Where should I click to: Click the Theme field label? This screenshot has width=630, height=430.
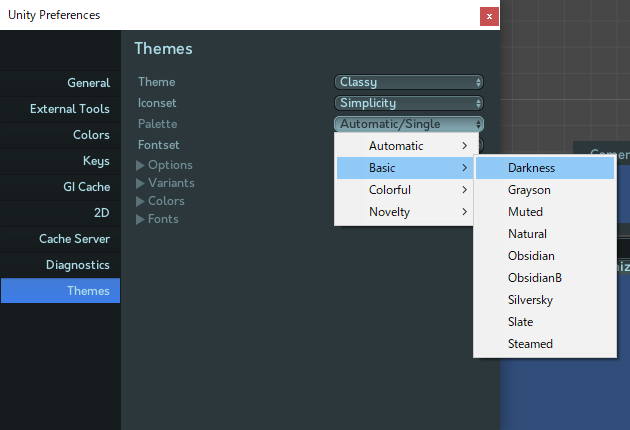157,82
